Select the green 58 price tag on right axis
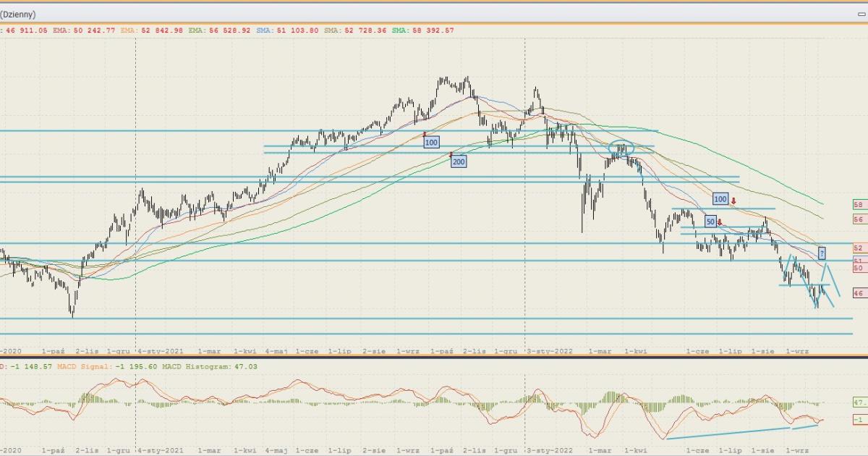 (859, 205)
